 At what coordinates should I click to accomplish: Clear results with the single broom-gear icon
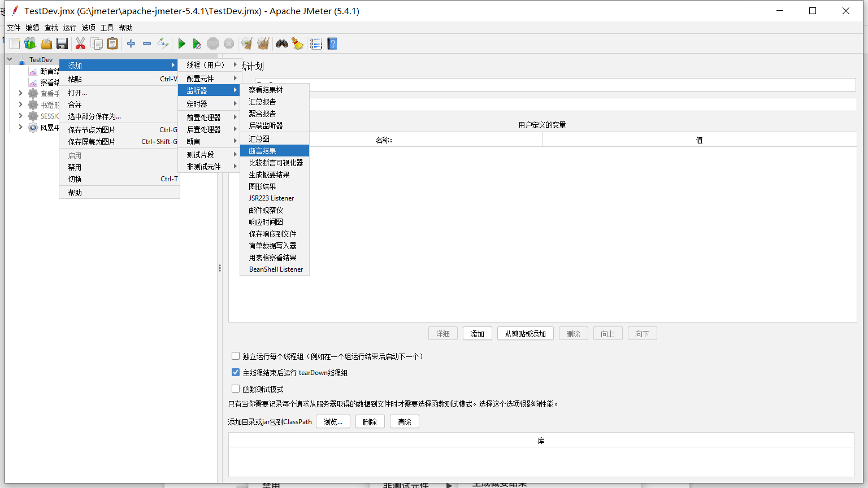[247, 43]
